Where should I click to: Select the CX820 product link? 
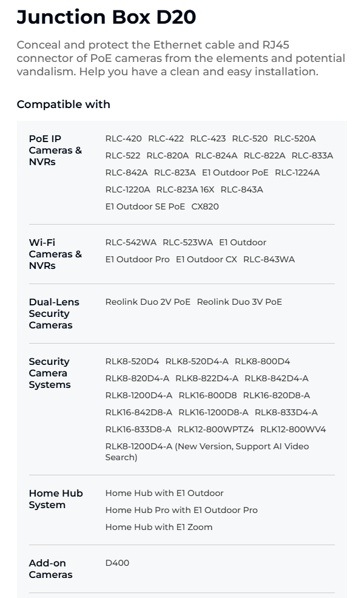205,206
